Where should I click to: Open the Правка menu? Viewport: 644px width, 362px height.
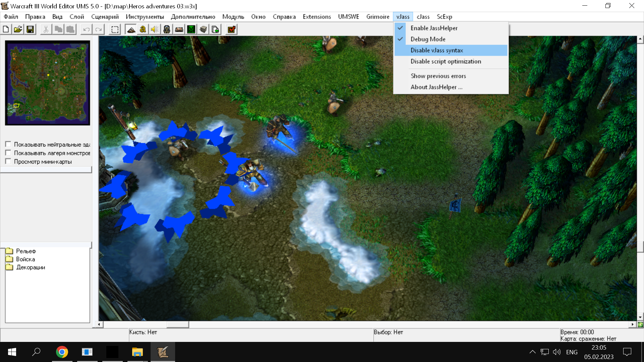point(35,17)
